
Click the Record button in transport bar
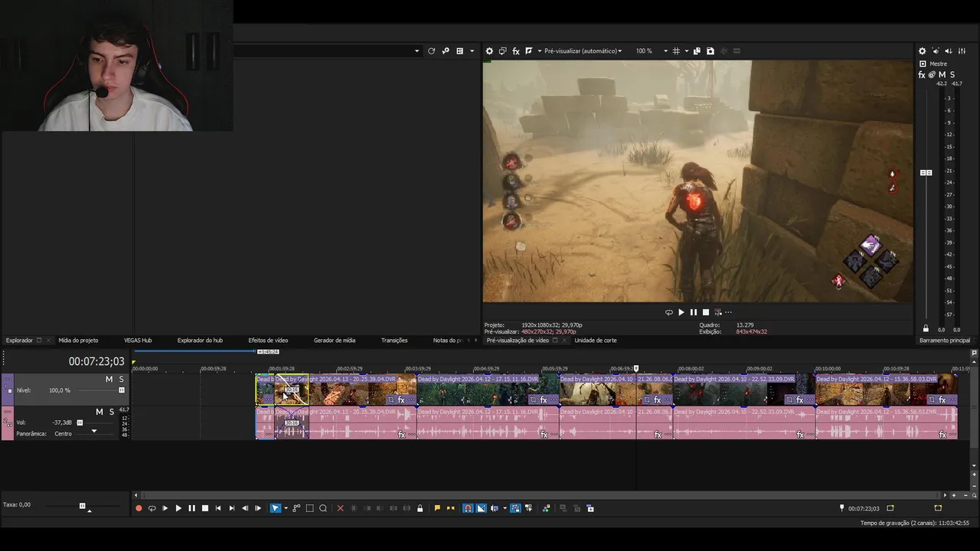click(139, 508)
